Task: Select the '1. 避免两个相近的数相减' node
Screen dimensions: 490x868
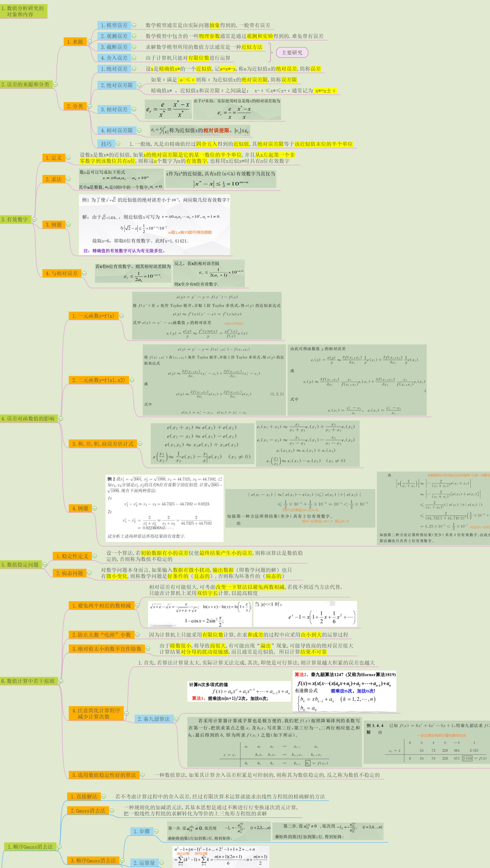Action: 102,606
